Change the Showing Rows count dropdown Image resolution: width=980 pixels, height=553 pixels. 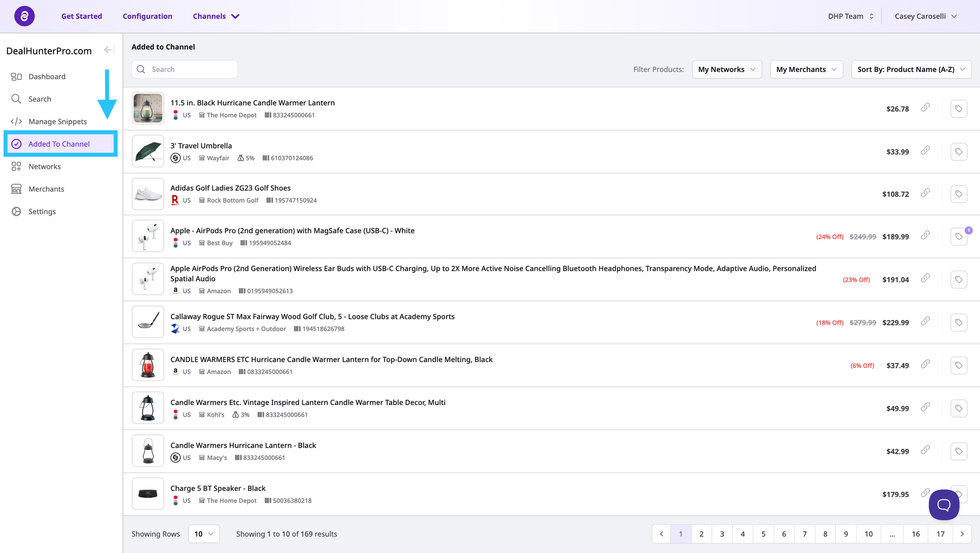[x=204, y=534]
